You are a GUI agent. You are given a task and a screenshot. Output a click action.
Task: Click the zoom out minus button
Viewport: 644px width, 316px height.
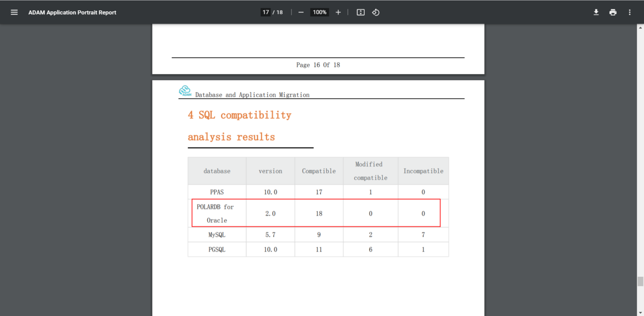click(301, 12)
